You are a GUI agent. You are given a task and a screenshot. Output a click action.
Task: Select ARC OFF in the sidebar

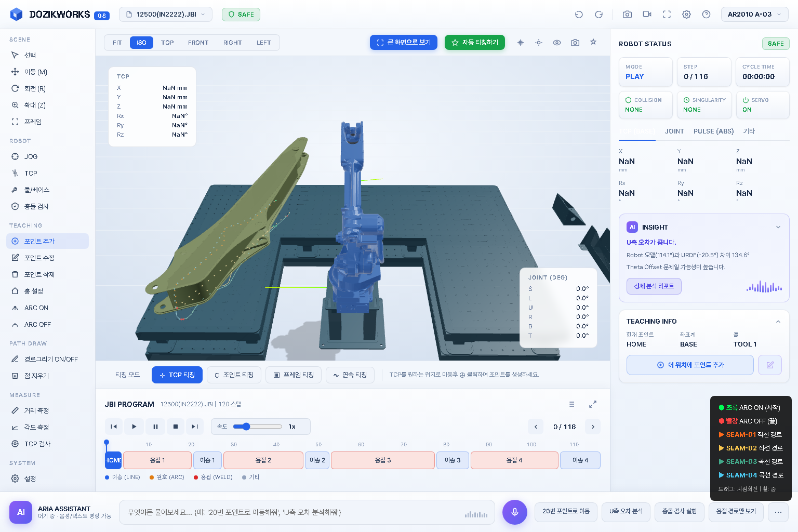coord(47,324)
